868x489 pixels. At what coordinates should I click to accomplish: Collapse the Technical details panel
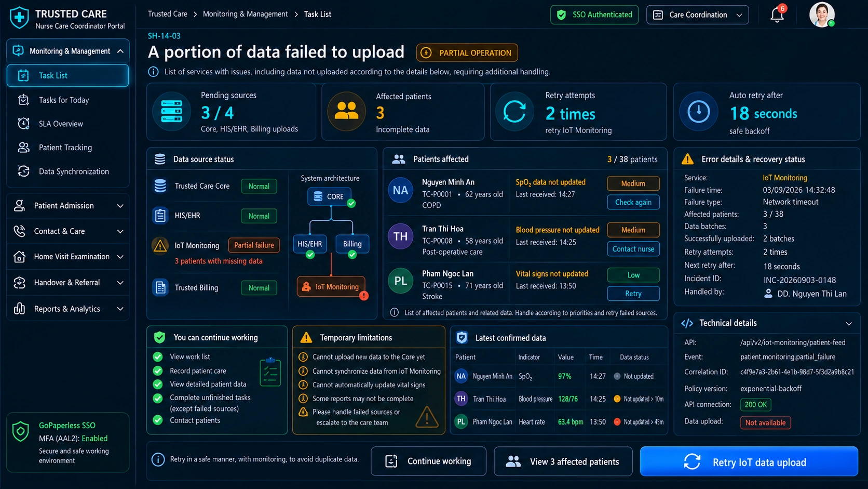click(x=849, y=323)
